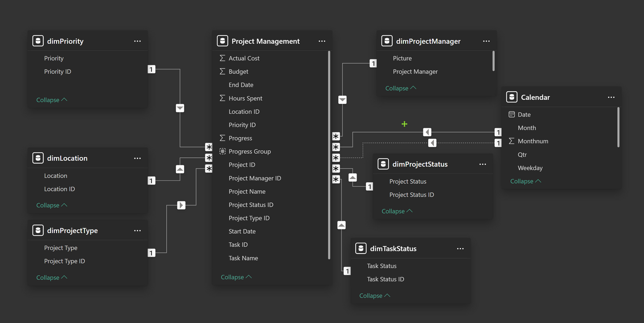The height and width of the screenshot is (323, 644).
Task: Select the active Calendar relationship direction arrow
Action: click(x=427, y=132)
